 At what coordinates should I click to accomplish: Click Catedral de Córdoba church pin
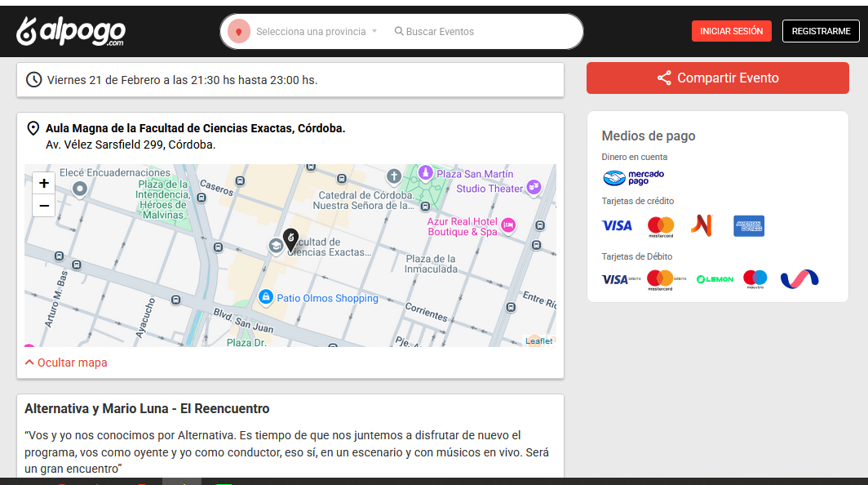coord(393,177)
